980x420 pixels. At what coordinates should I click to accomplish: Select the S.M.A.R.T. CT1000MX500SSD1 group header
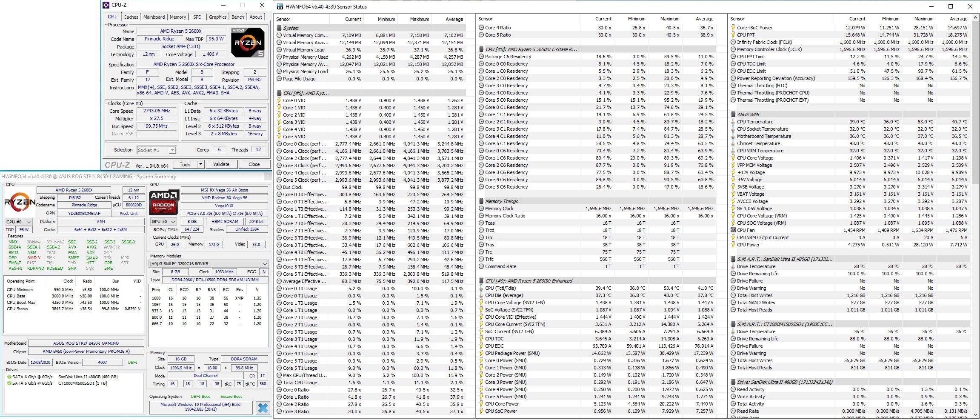[851, 324]
